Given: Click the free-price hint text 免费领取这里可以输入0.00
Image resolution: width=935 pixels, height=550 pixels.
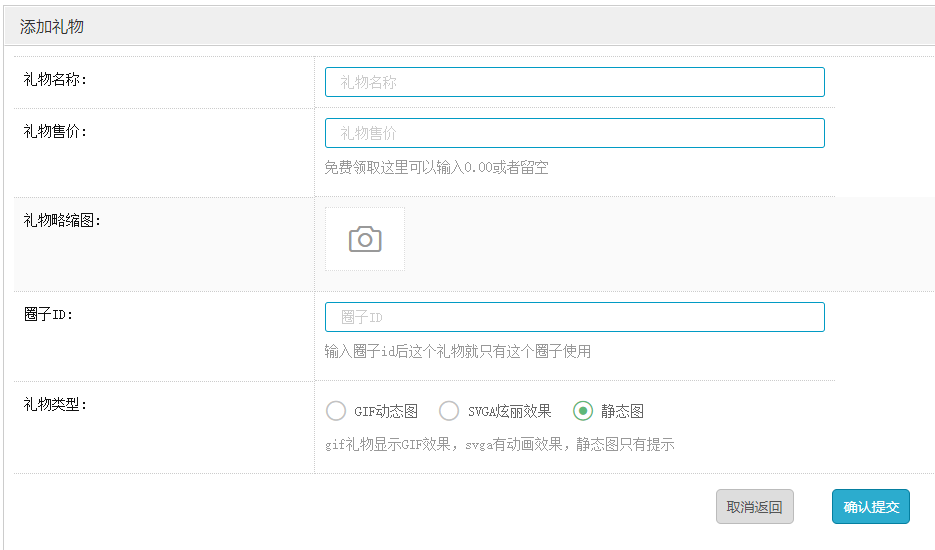Looking at the screenshot, I should [x=436, y=168].
